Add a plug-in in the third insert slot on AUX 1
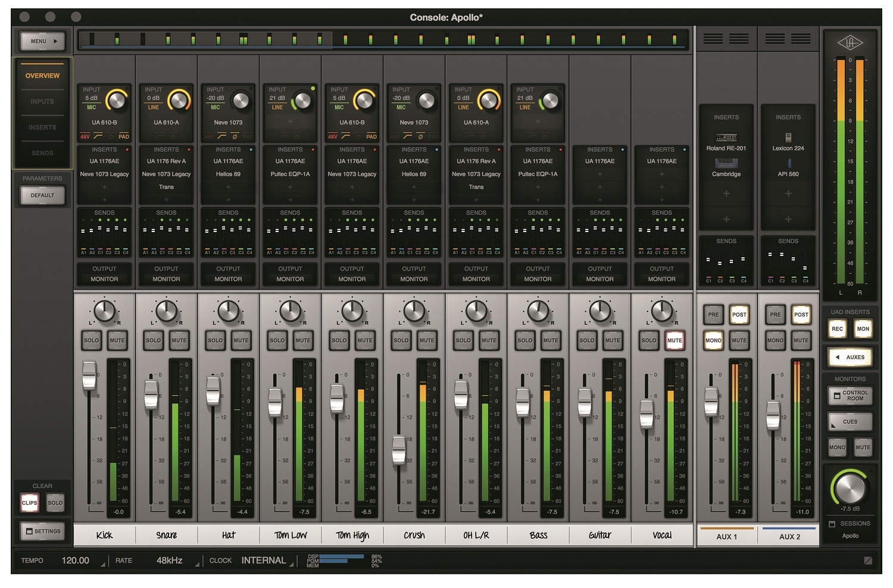Viewport: 893px width, 588px height. (726, 193)
